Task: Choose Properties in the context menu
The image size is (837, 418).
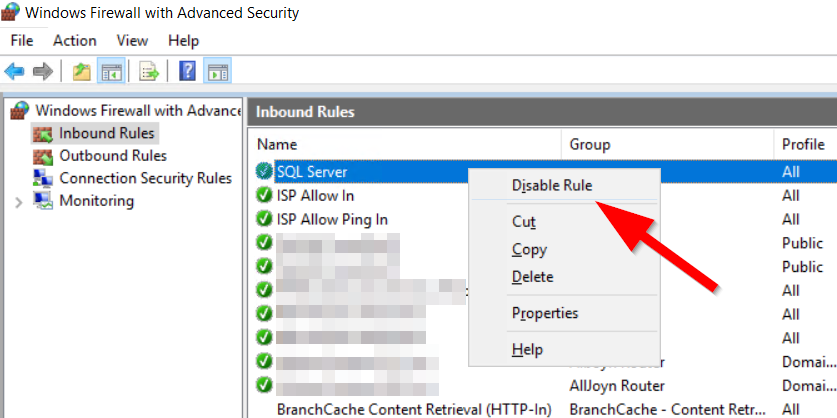Action: [545, 313]
